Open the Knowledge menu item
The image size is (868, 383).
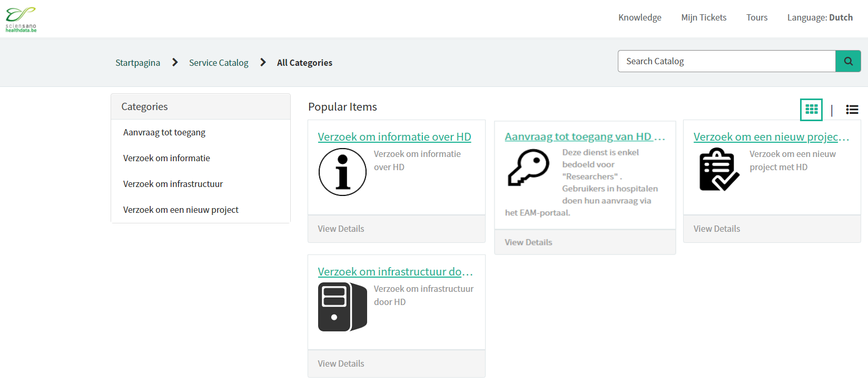639,17
